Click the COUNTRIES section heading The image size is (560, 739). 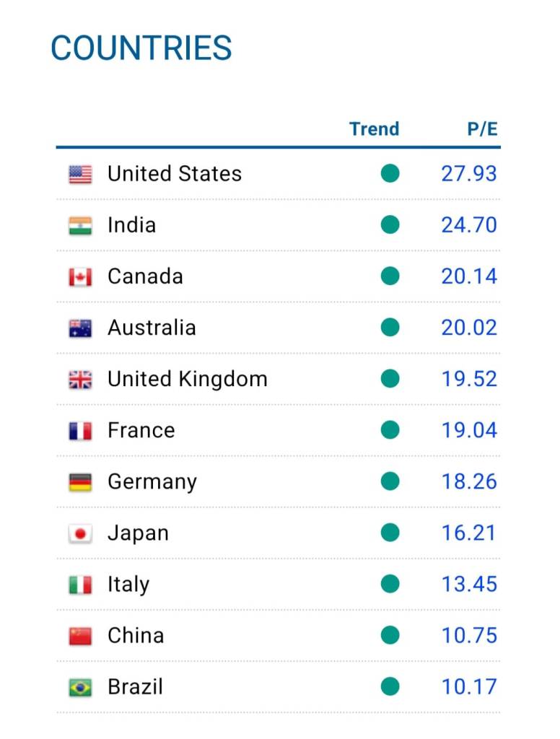pyautogui.click(x=141, y=48)
